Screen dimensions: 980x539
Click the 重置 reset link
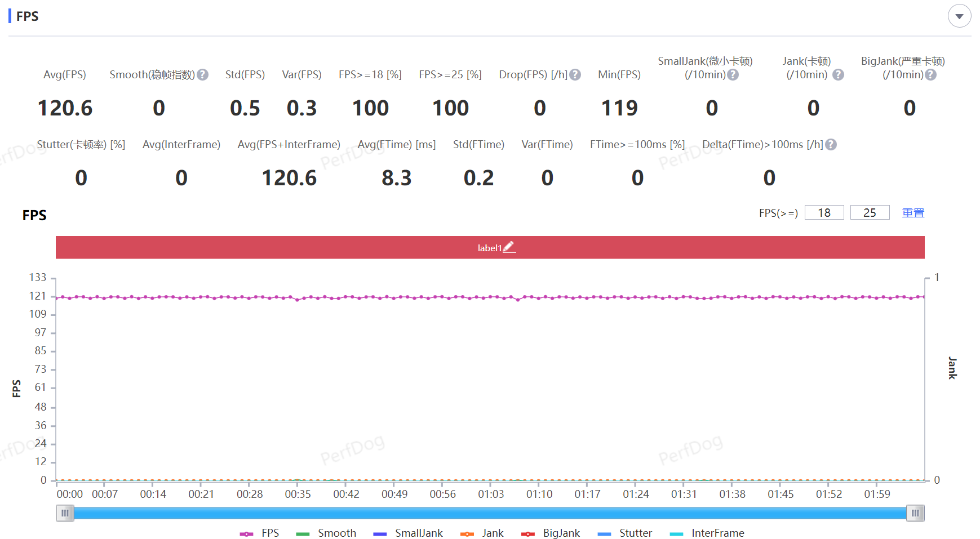click(913, 213)
